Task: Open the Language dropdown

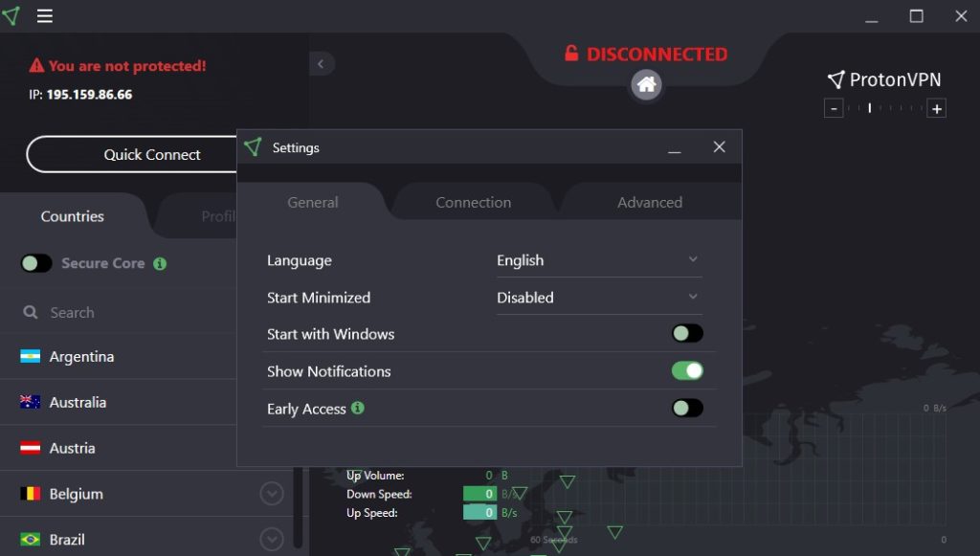Action: pyautogui.click(x=599, y=260)
